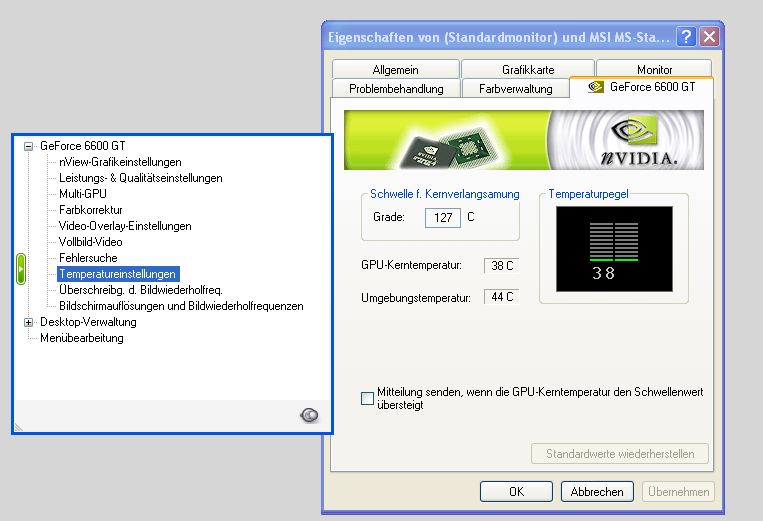
Task: Select Multi-GPU tree entry
Action: [83, 194]
